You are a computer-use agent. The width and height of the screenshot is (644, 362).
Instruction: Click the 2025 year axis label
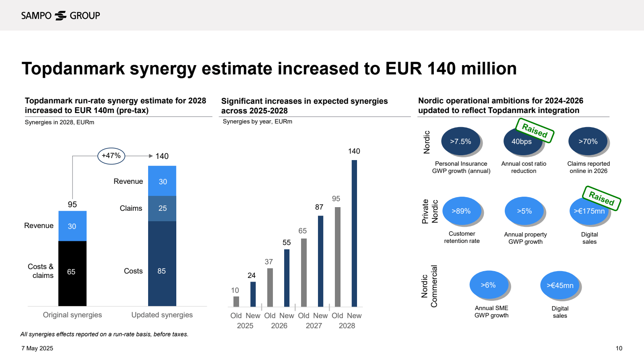pos(245,326)
